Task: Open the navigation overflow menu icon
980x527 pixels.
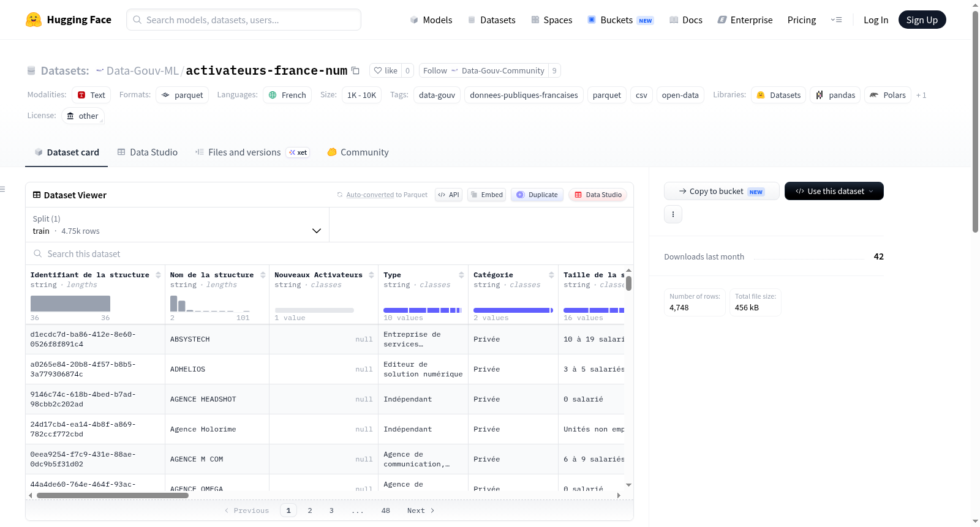Action: (836, 20)
